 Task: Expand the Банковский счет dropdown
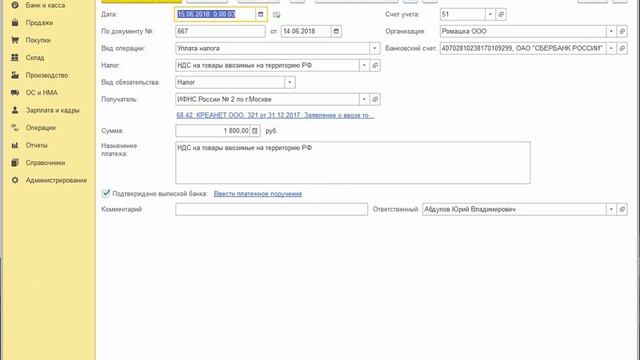[x=611, y=49]
